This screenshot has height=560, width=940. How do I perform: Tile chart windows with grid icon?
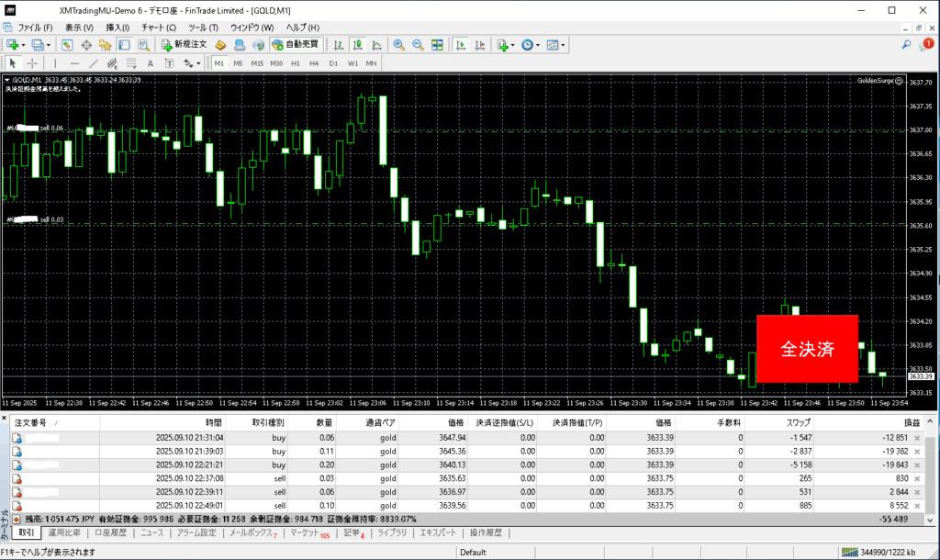tap(437, 44)
